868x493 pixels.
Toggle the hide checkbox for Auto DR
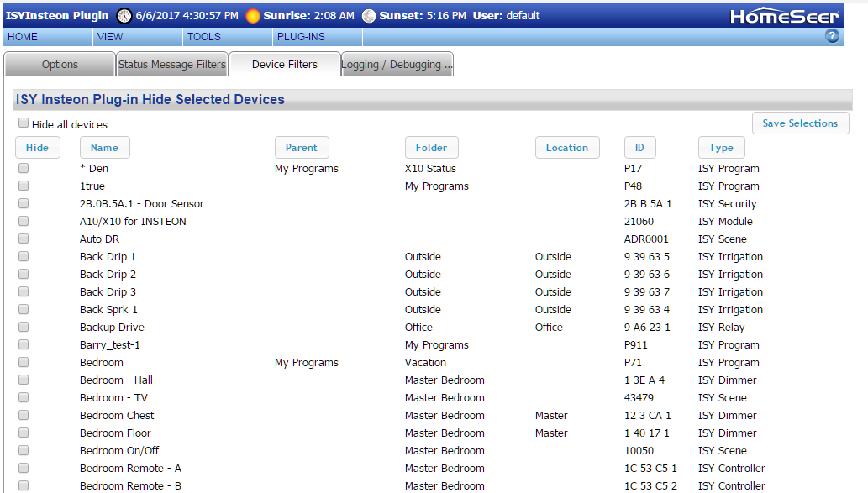[x=24, y=239]
